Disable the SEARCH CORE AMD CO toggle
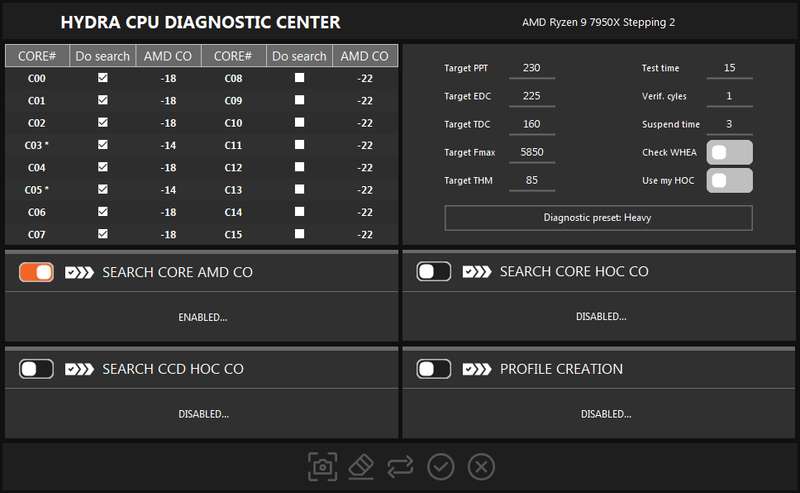The width and height of the screenshot is (800, 493). click(37, 272)
